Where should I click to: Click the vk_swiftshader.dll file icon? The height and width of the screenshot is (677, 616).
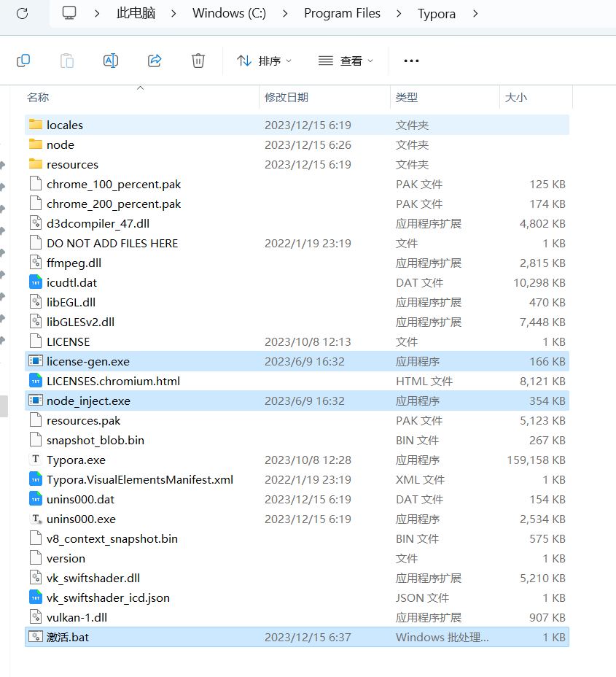pos(36,578)
